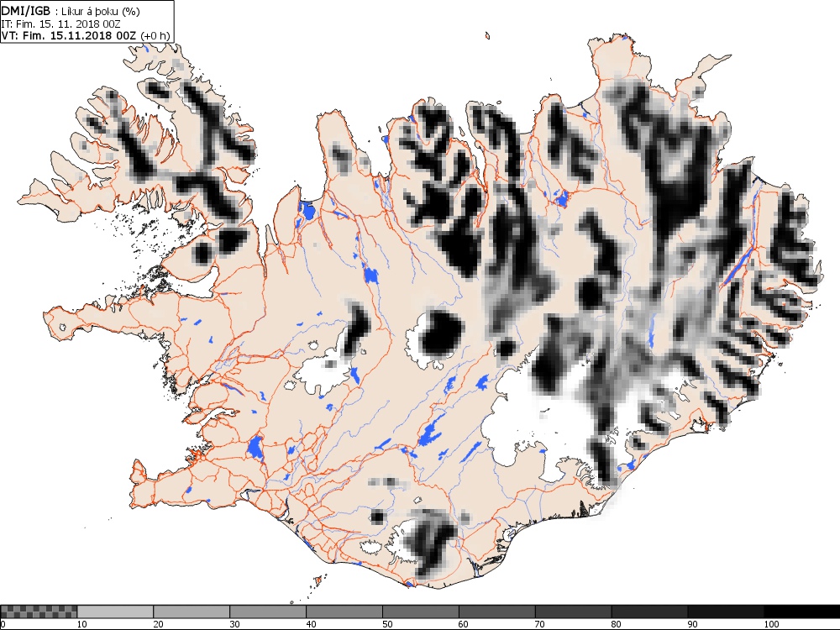Click the "(+0 h)" forecast offset text

(x=155, y=36)
